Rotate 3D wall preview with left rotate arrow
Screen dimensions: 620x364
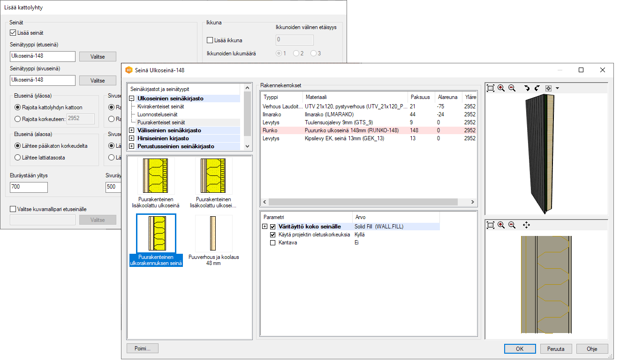(x=527, y=88)
